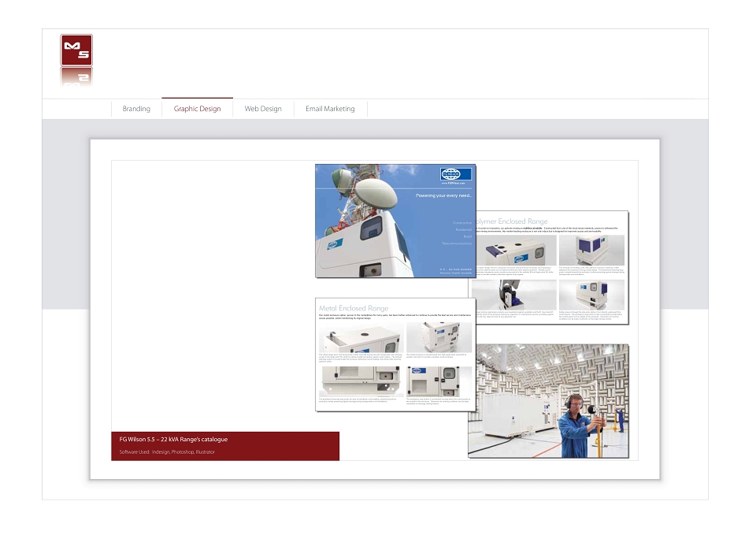Click the Polymer Enclosed Range heading
The image size is (756, 535).
pos(512,221)
